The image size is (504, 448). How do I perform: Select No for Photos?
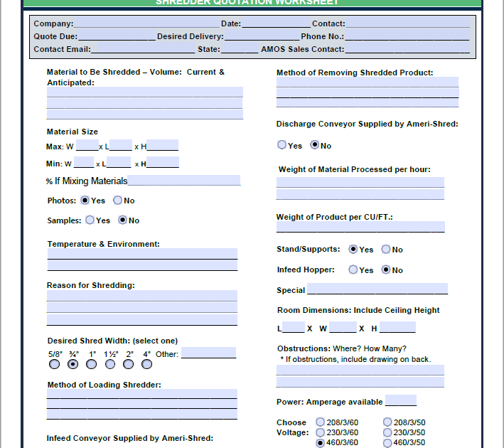117,201
